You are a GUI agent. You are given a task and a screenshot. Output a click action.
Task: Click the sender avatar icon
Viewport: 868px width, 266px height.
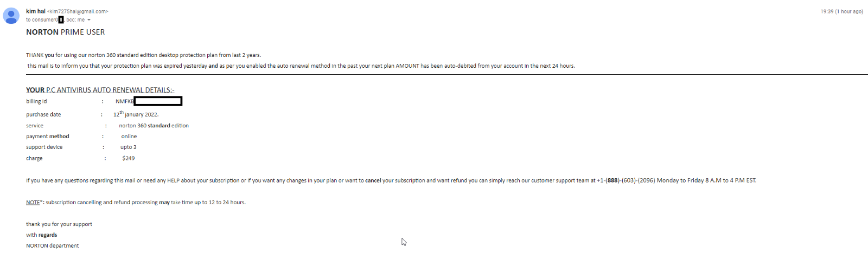11,16
